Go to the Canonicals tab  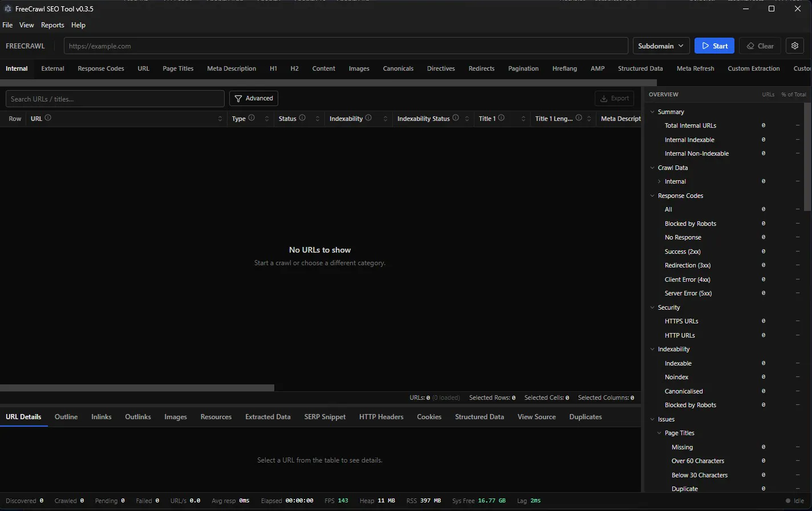(398, 68)
